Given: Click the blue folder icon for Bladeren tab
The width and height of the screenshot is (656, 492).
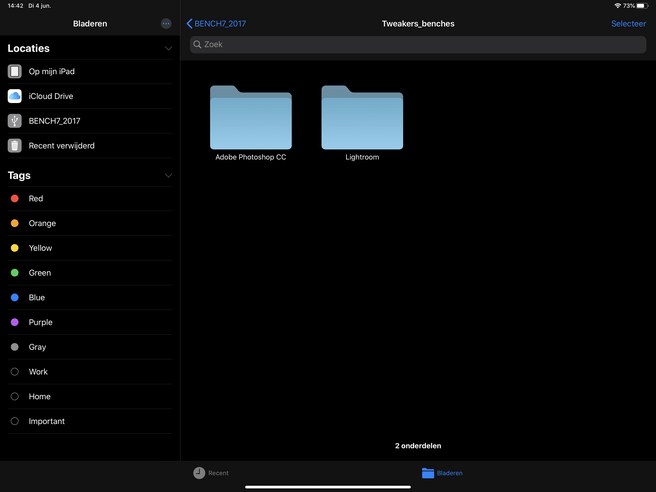Looking at the screenshot, I should point(428,473).
